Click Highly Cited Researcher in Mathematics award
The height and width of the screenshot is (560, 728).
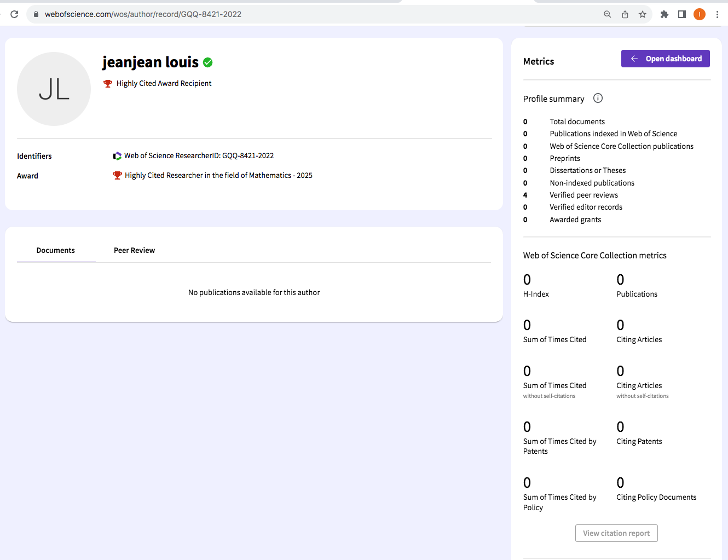(x=218, y=176)
